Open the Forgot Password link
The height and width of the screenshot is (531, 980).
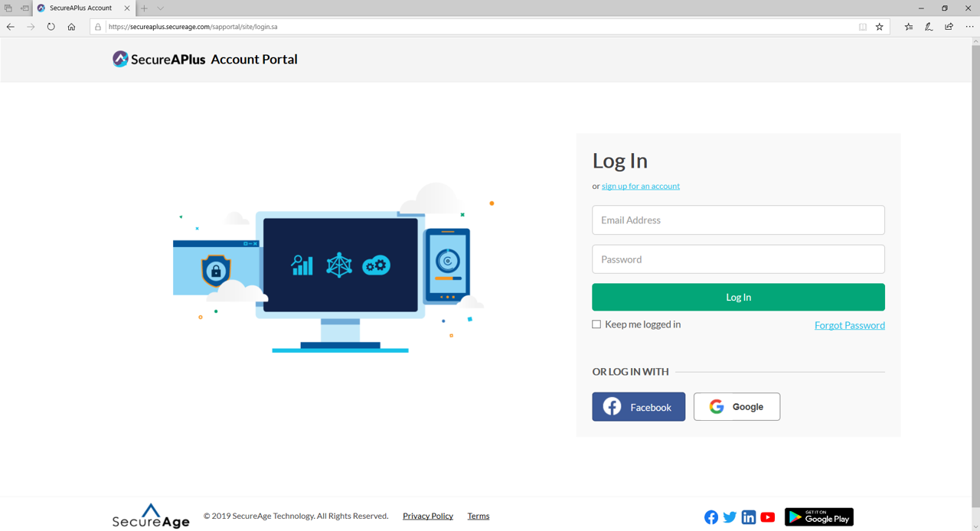pyautogui.click(x=849, y=324)
